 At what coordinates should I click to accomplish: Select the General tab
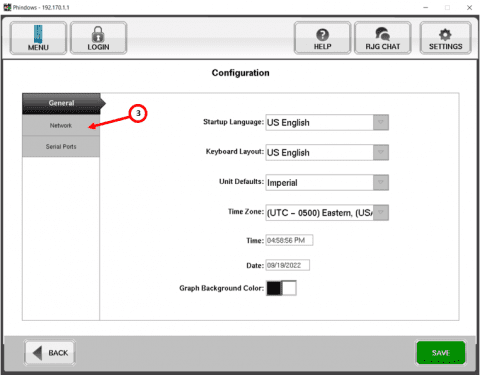coord(61,103)
